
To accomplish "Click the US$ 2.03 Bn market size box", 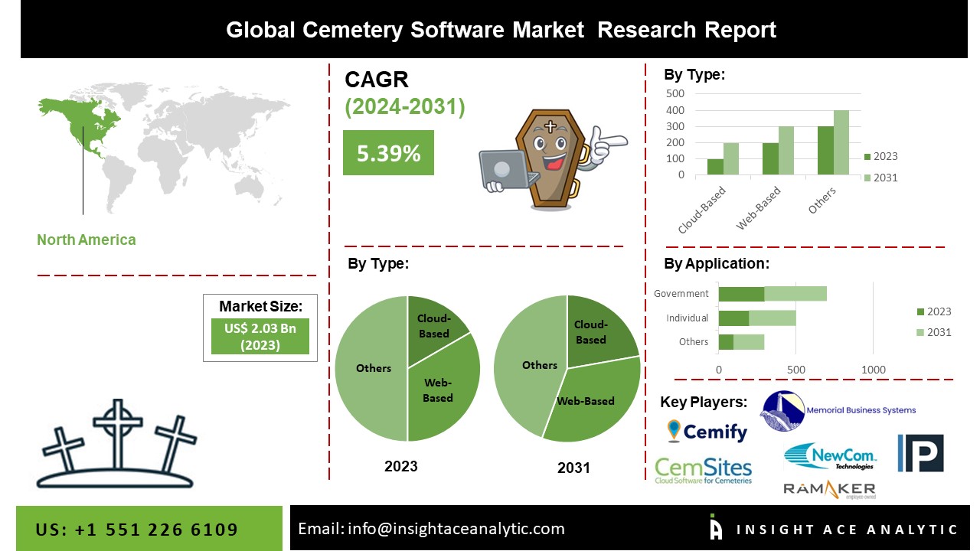I will click(x=260, y=337).
